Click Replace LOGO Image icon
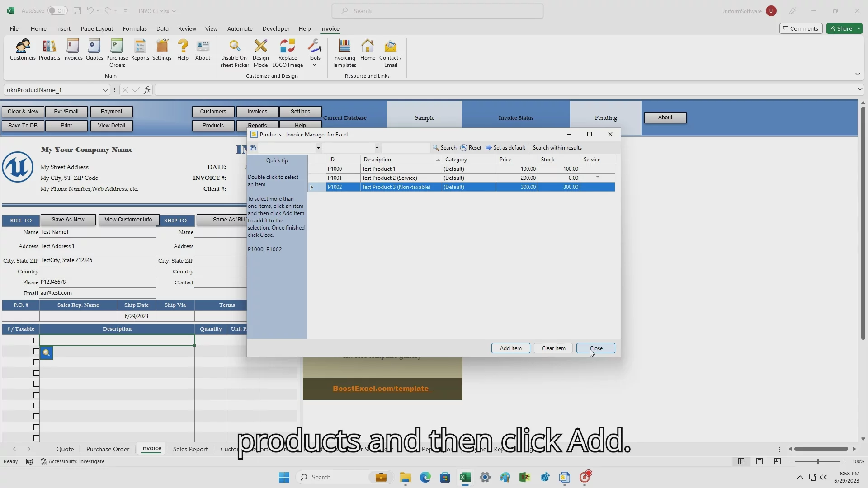Screen dimensions: 868x488 click(288, 53)
